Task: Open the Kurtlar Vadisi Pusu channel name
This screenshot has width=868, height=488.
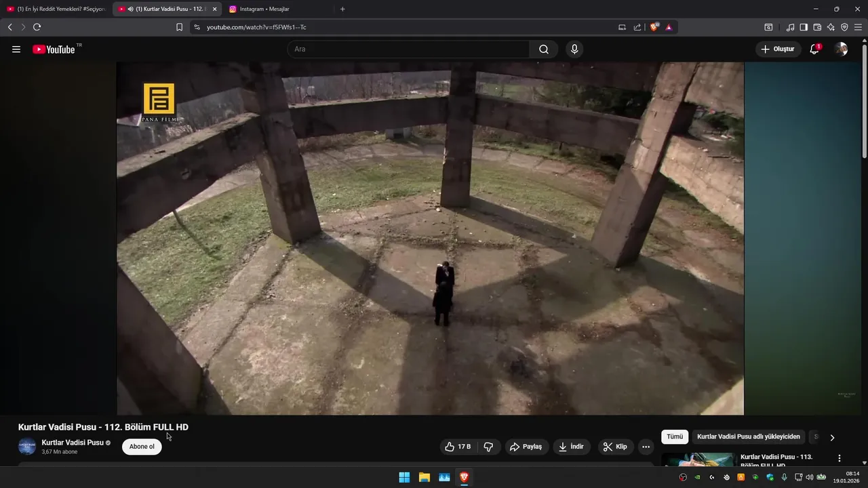Action: [x=73, y=443]
